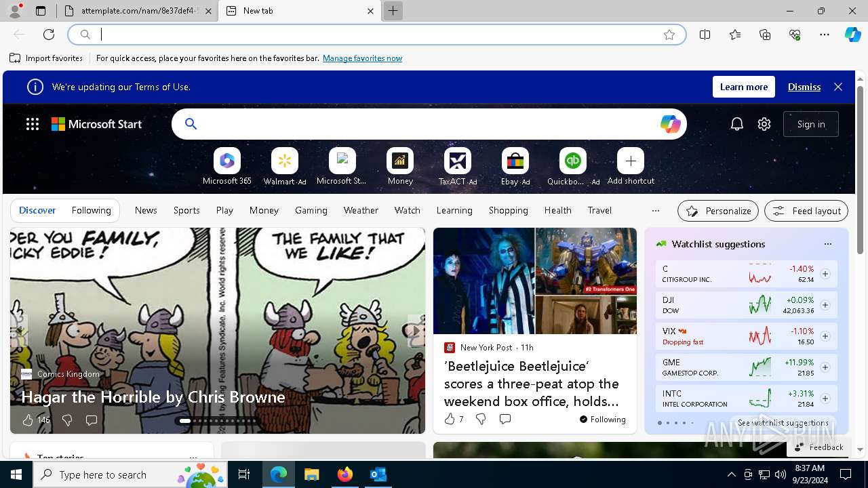Viewport: 868px width, 488px height.
Task: Dislike the Hagar the Horrible story
Action: coord(67,420)
